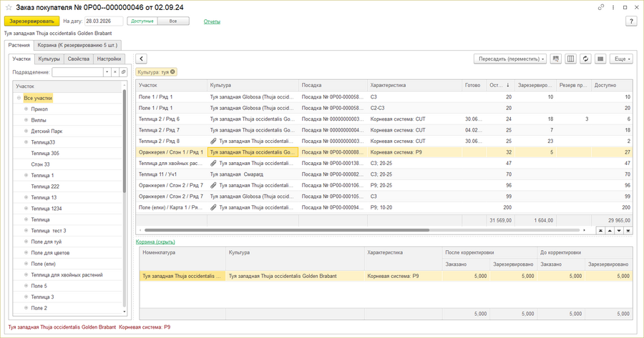The image size is (644, 338).
Task: Click the refresh icon in table toolbar
Action: point(585,59)
